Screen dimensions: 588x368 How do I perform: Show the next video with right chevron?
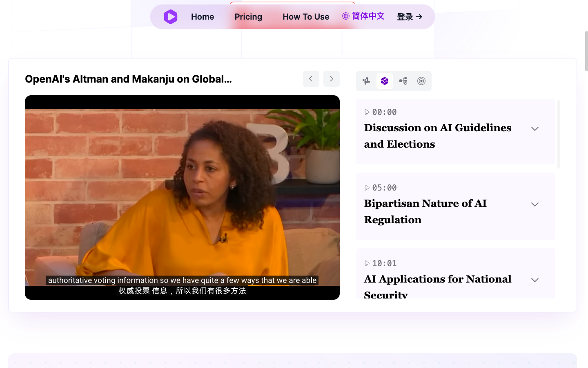coord(332,79)
